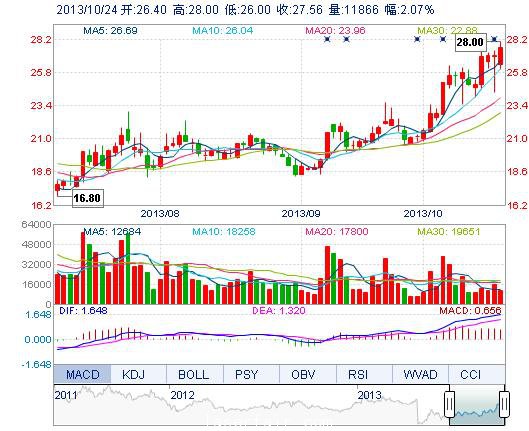Screen dimensions: 529x431
Task: Click the highlighted timeline selection window
Action: 477,406
